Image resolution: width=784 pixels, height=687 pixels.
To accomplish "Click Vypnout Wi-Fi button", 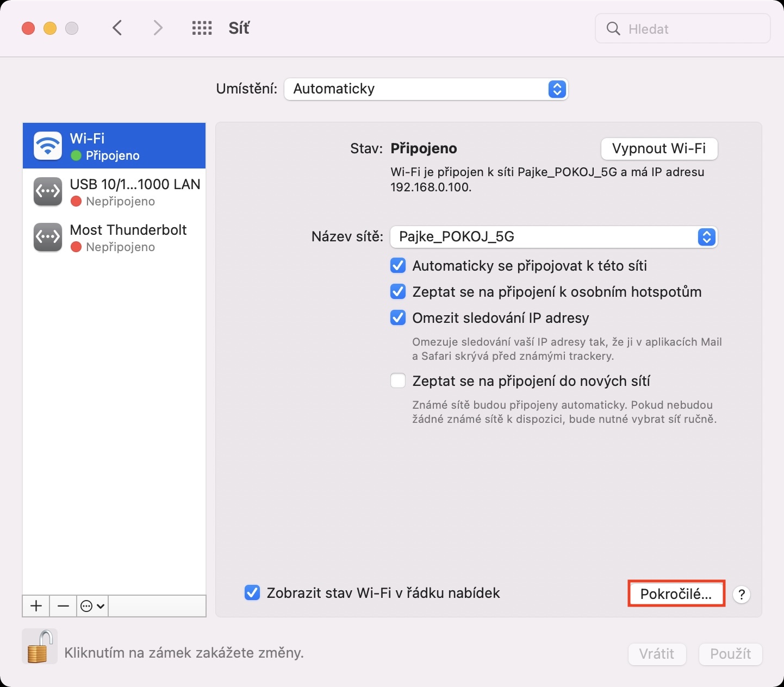I will tap(659, 149).
